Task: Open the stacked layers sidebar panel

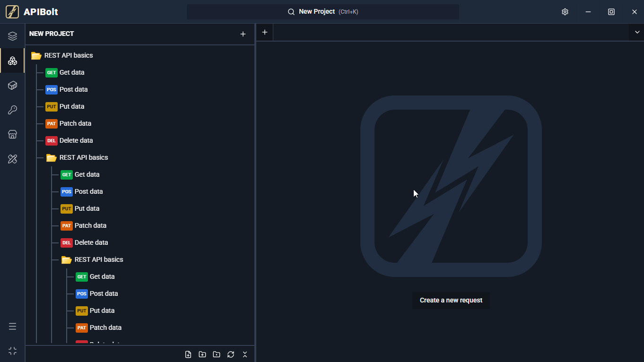Action: [x=13, y=36]
